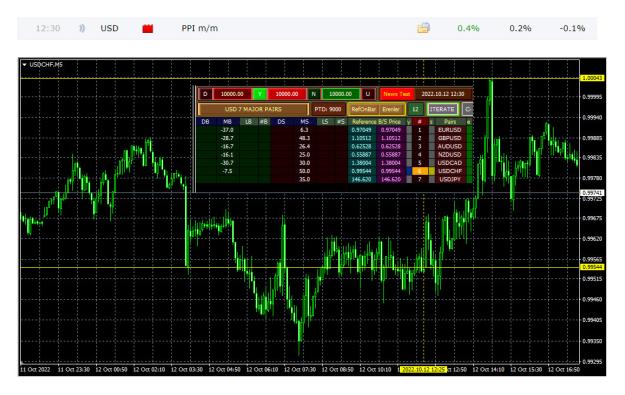The image size is (625, 395).
Task: Click the button right of RefOnBar
Action: (391, 109)
